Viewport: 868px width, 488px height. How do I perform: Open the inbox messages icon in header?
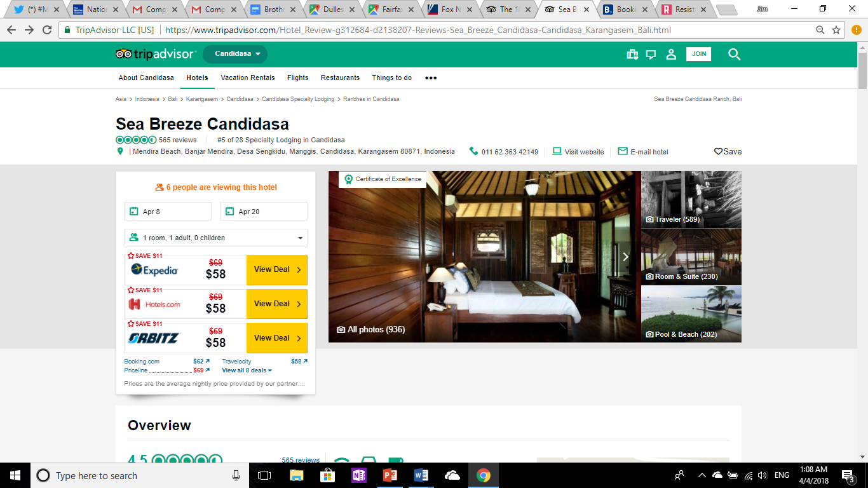pyautogui.click(x=651, y=55)
